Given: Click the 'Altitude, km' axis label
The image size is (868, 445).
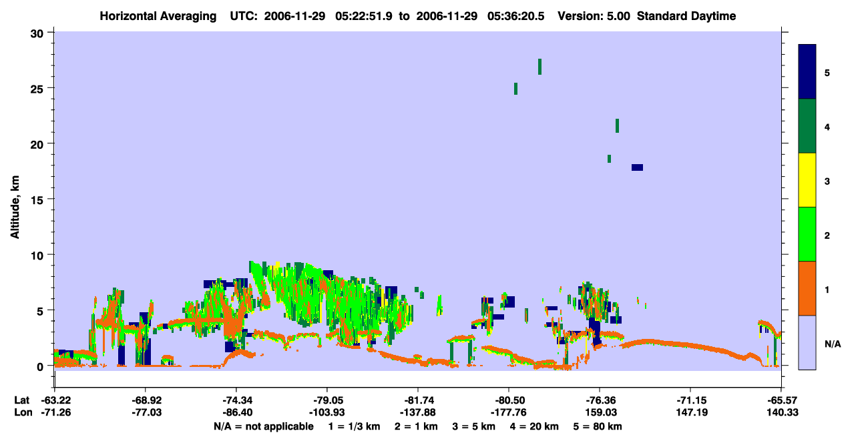Looking at the screenshot, I should coord(15,206).
